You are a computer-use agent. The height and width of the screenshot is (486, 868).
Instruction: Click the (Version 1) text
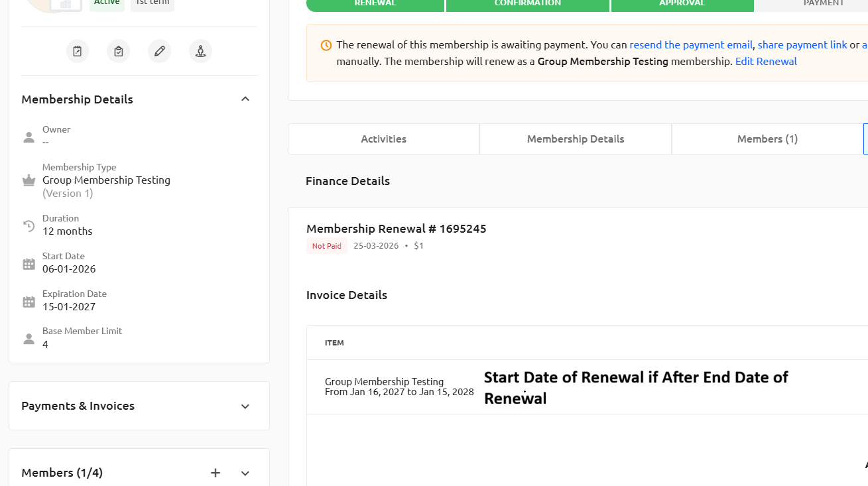click(68, 194)
